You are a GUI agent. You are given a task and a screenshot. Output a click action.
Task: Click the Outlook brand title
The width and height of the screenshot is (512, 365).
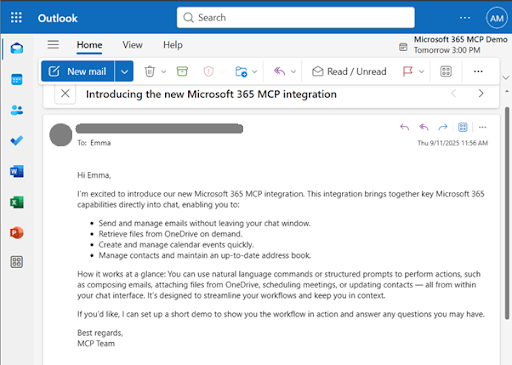(x=57, y=18)
